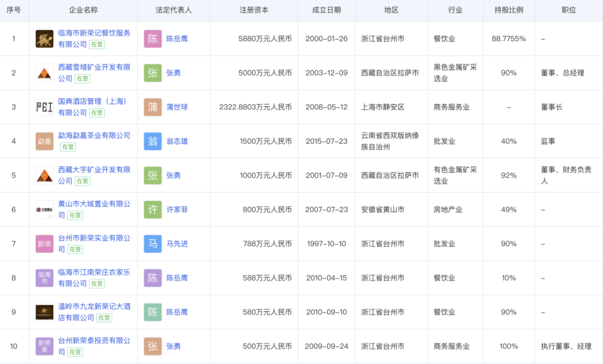
Task: Click the 温岭市九龙新荣记大酒店 dark logo
Action: (45, 311)
